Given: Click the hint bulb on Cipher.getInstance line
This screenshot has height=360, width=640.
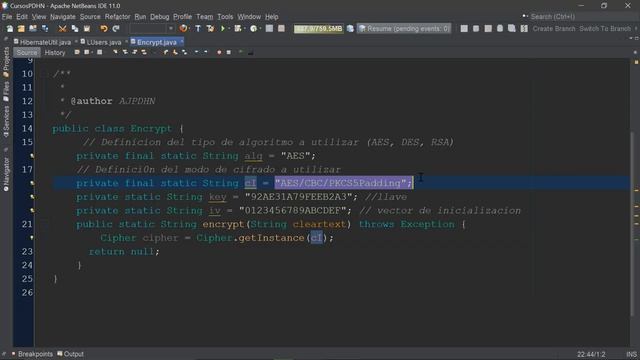Looking at the screenshot, I should point(32,238).
